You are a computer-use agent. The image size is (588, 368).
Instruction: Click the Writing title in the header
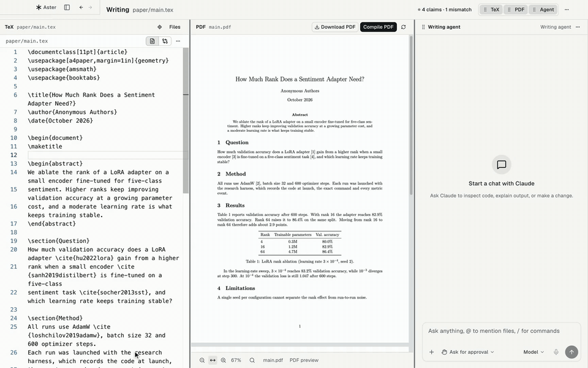[x=118, y=9]
